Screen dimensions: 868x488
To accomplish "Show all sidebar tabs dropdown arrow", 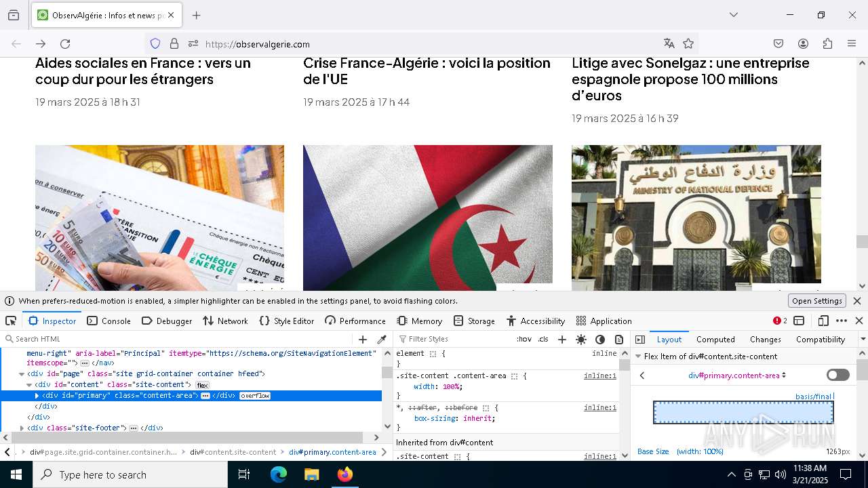I will click(863, 340).
